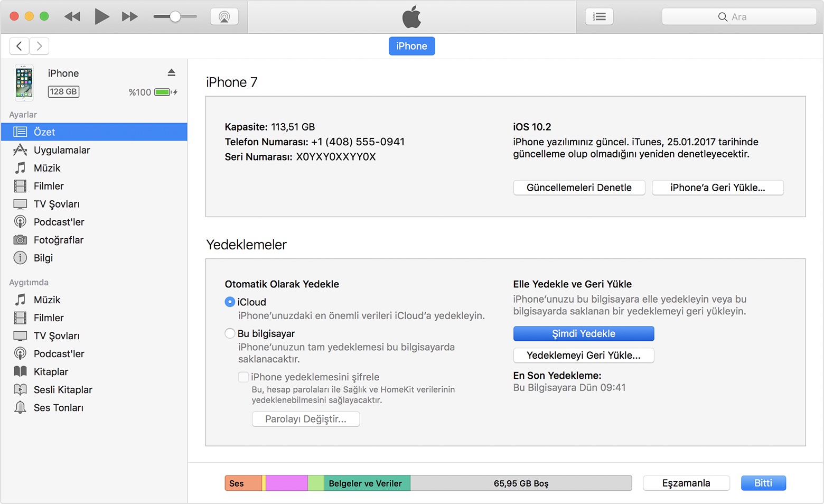
Task: Enable iPhone yedeklemesini şifrele checkbox
Action: (244, 377)
